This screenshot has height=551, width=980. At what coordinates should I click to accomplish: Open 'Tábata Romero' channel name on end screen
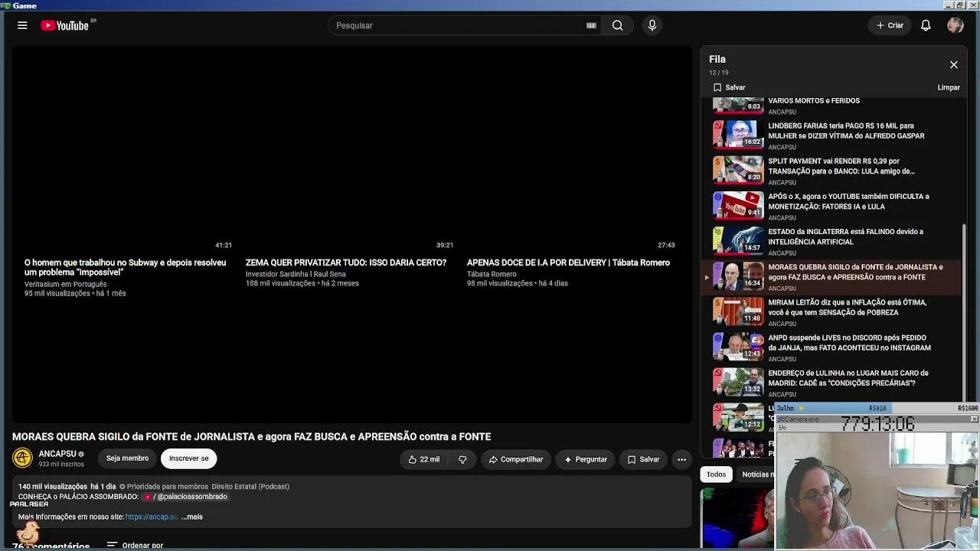click(x=492, y=274)
